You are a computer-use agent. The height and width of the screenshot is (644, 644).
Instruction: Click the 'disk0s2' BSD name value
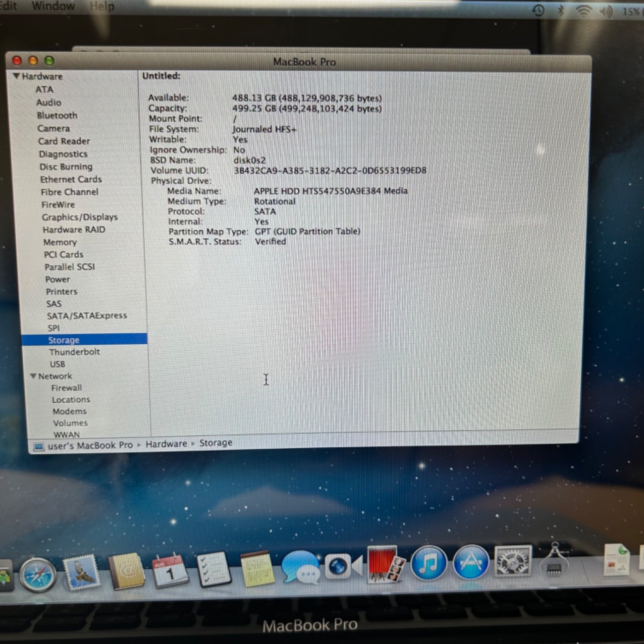click(249, 160)
